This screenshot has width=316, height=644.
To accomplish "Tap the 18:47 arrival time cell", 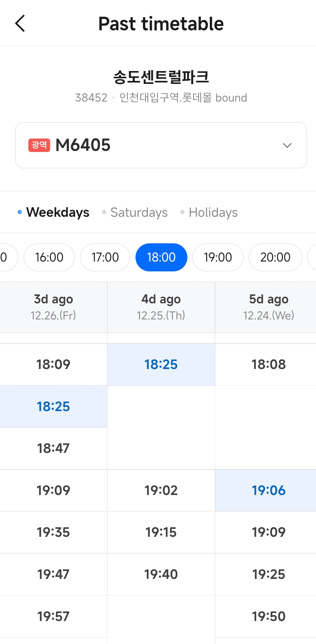I will (53, 448).
